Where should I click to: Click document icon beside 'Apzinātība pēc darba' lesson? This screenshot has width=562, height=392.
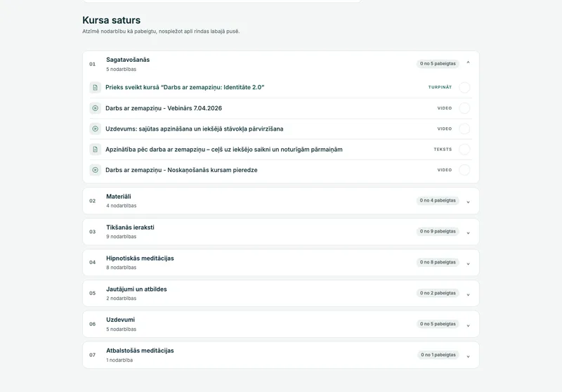tap(95, 150)
